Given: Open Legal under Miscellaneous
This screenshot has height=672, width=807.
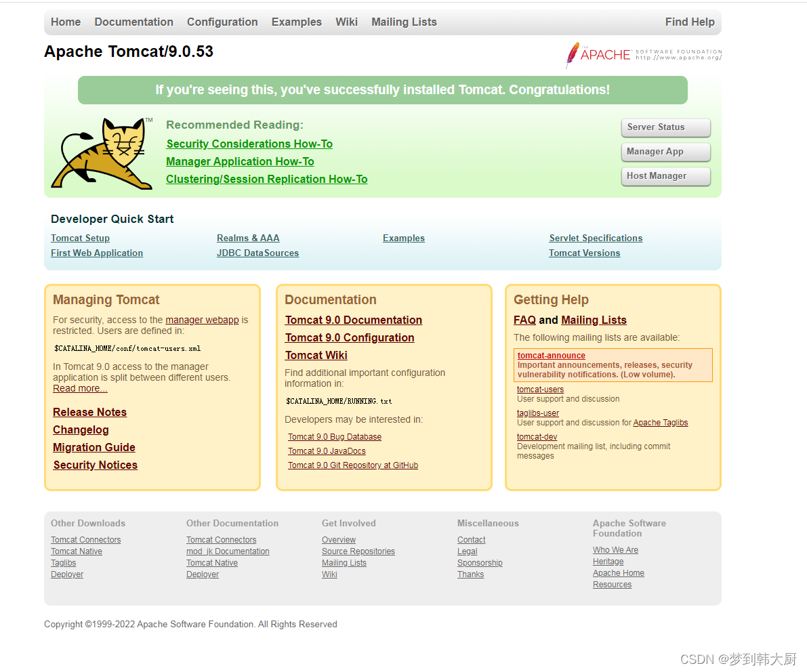Looking at the screenshot, I should pos(468,551).
